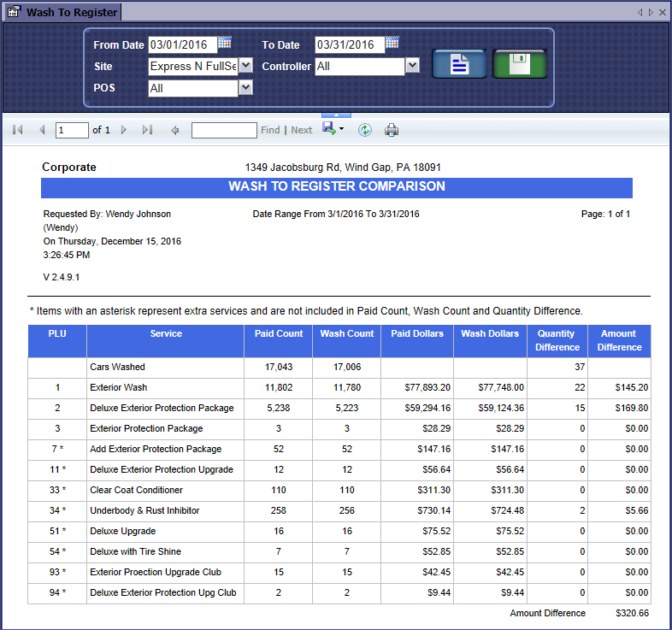
Task: Navigate back to the parent report
Action: click(x=175, y=130)
